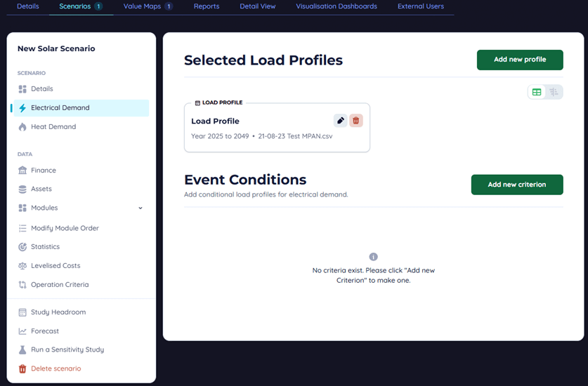Click the New Solar Scenario heading

click(x=56, y=48)
